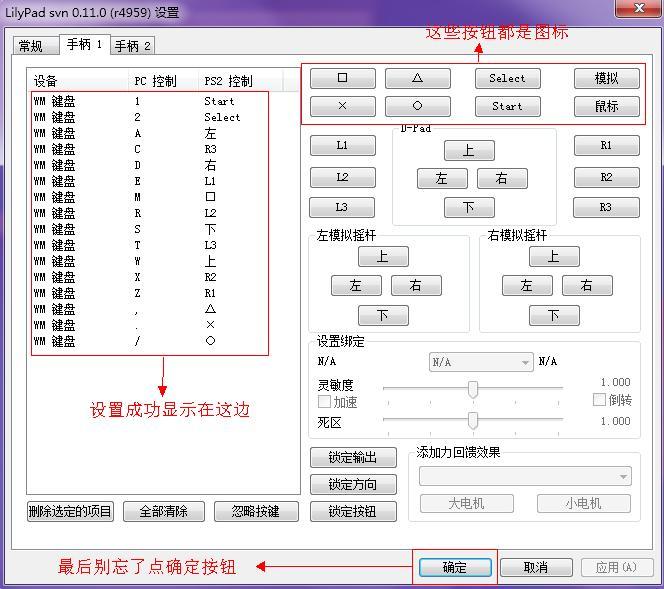The width and height of the screenshot is (664, 589).
Task: Click the 鼠标 (Mouse) button
Action: (x=607, y=106)
